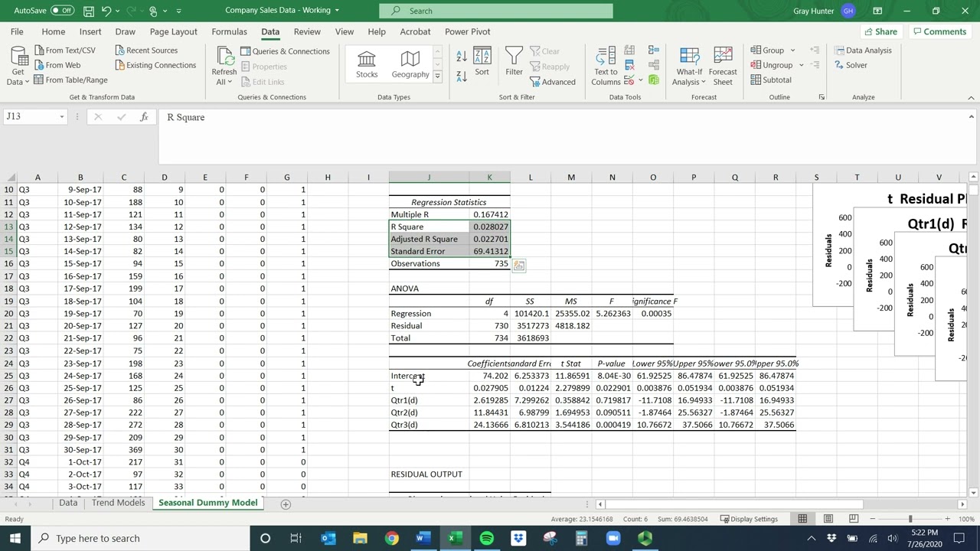Switch to Normal view

pyautogui.click(x=802, y=519)
